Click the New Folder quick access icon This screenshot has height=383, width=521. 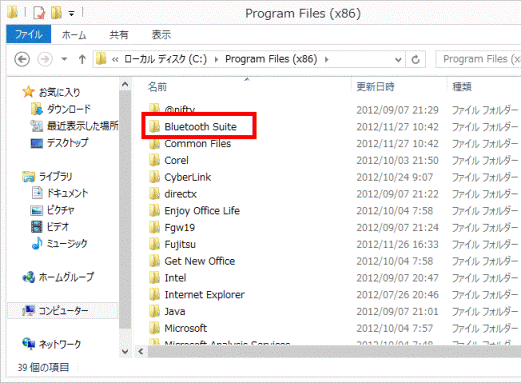[x=56, y=13]
